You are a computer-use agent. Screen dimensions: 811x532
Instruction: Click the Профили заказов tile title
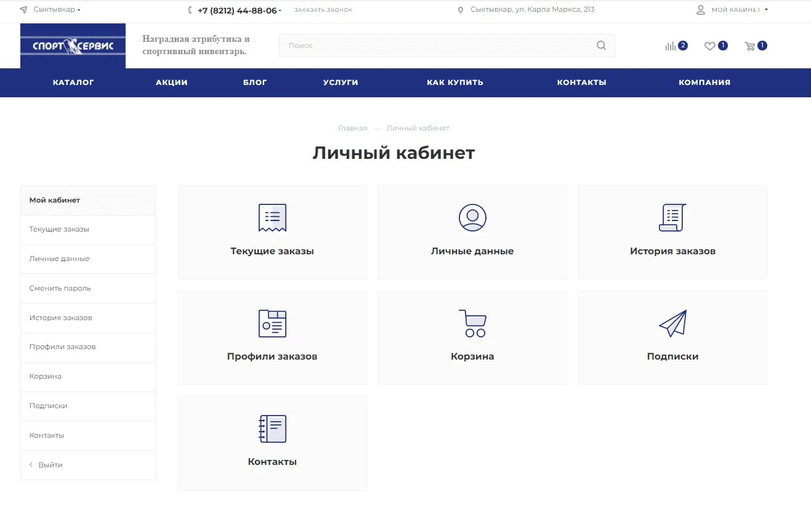point(272,357)
